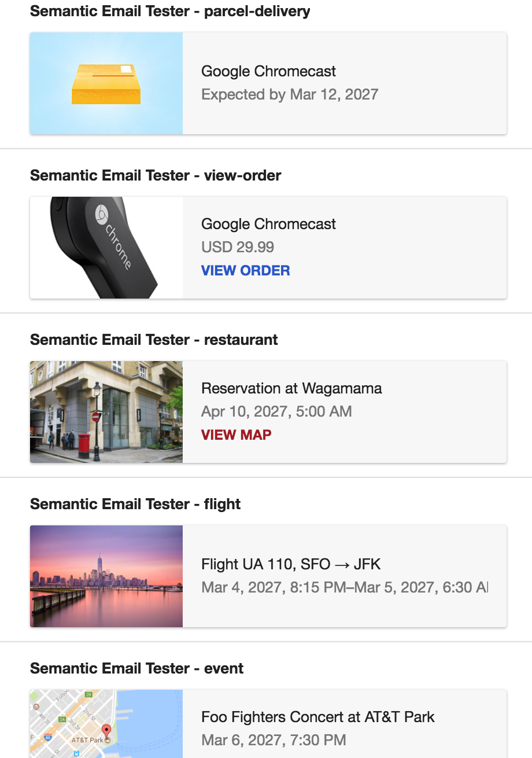Click the Wagamama building photo

click(106, 412)
